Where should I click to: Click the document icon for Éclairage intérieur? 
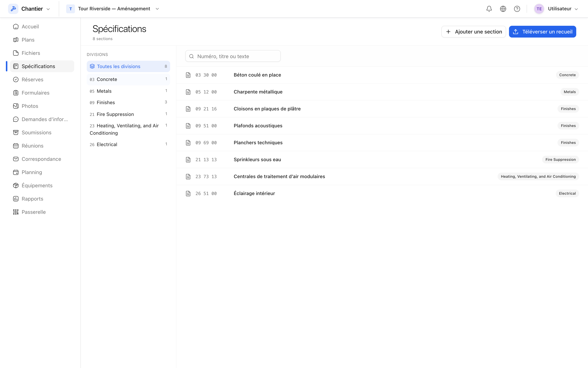(188, 194)
